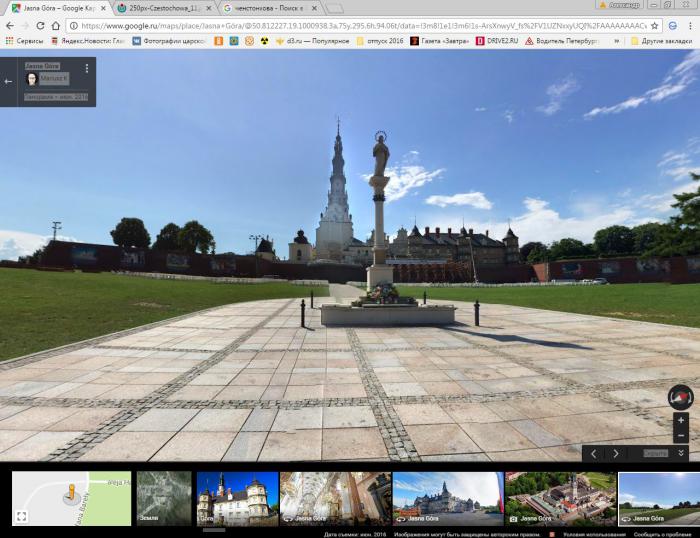
Task: Click the browser address bar URL
Action: click(x=350, y=25)
